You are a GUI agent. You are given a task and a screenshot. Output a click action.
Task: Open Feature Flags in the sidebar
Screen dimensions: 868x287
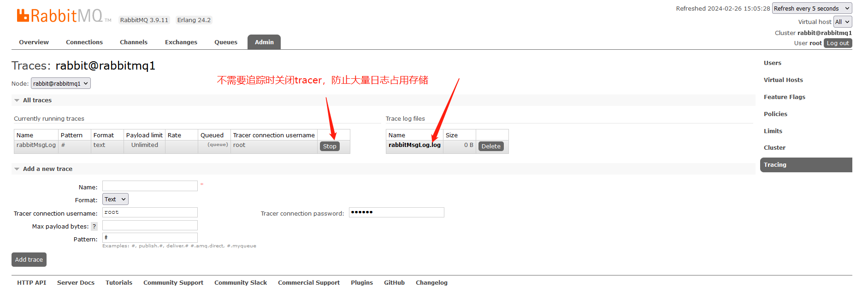(784, 97)
